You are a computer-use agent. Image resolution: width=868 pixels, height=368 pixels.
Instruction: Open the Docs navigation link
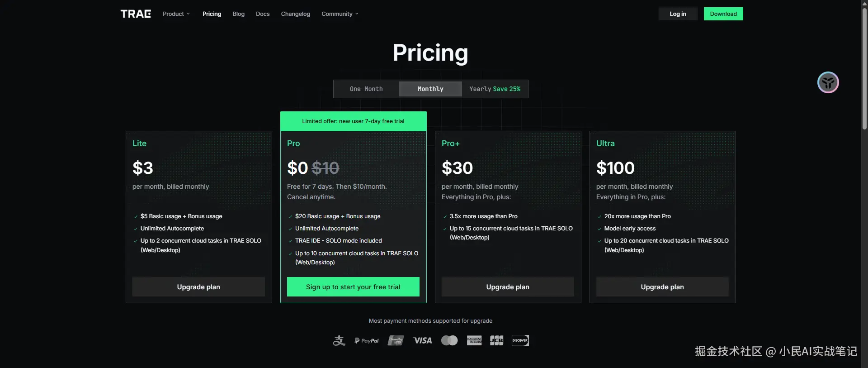click(x=263, y=14)
